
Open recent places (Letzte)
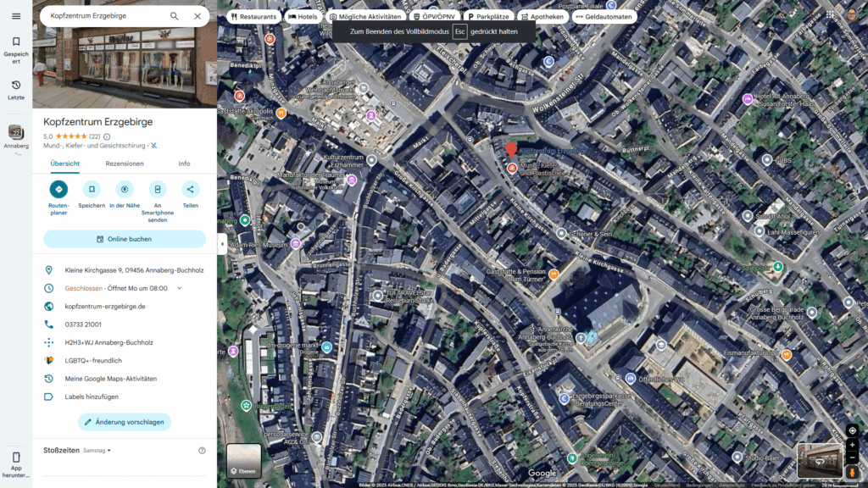click(x=16, y=90)
